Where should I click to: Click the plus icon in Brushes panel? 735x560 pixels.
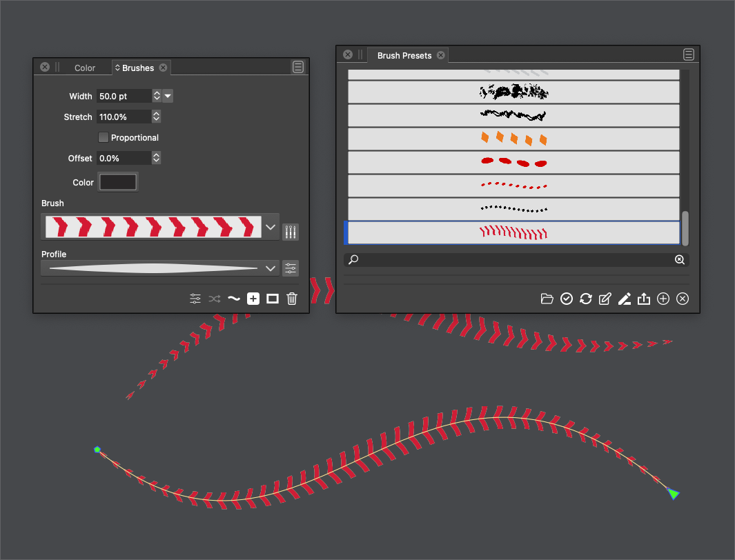253,299
